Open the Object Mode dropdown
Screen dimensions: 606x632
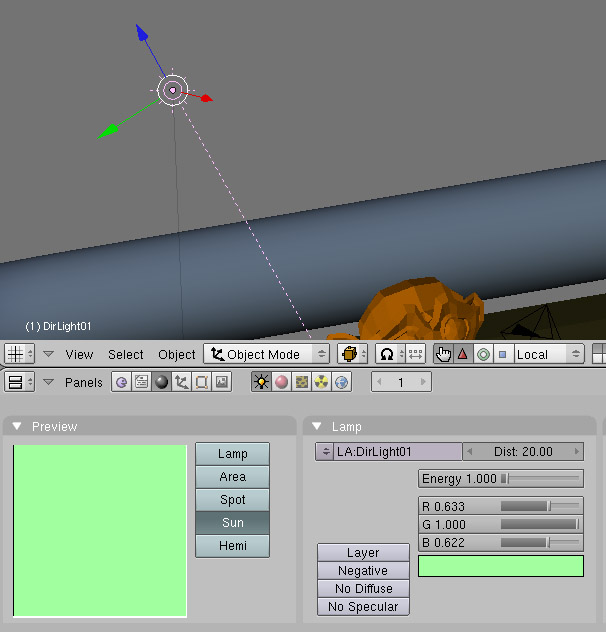pos(267,354)
